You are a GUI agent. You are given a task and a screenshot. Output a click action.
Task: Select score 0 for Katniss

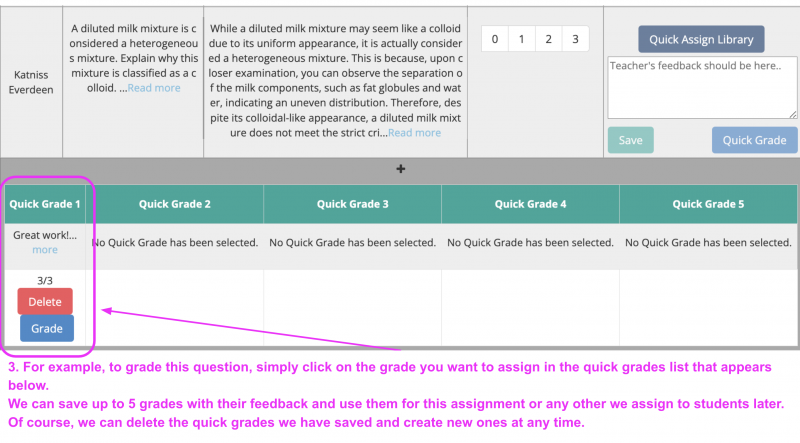(495, 40)
